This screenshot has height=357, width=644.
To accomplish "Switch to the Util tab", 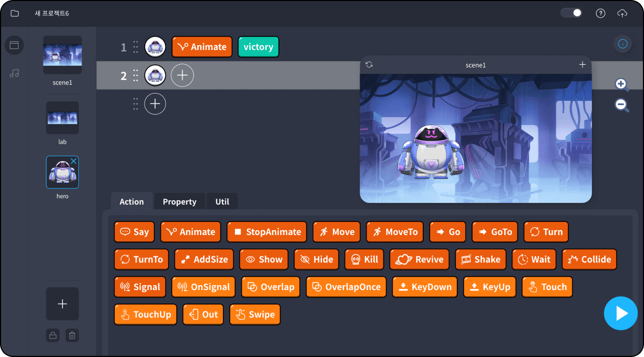I will tap(222, 202).
